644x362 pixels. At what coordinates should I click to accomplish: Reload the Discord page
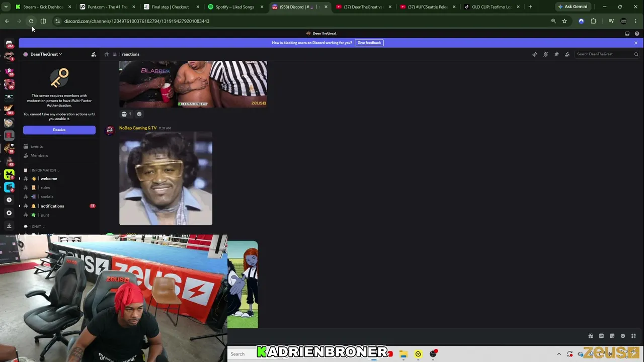31,21
